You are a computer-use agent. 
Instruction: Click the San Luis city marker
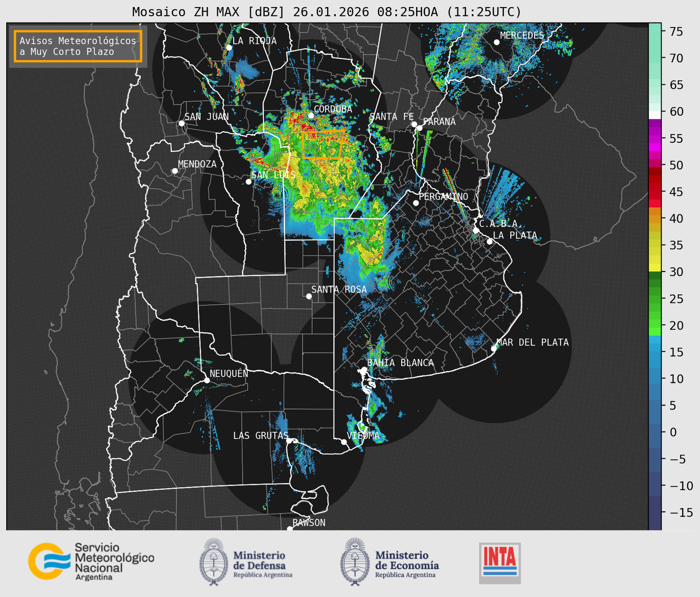249,182
